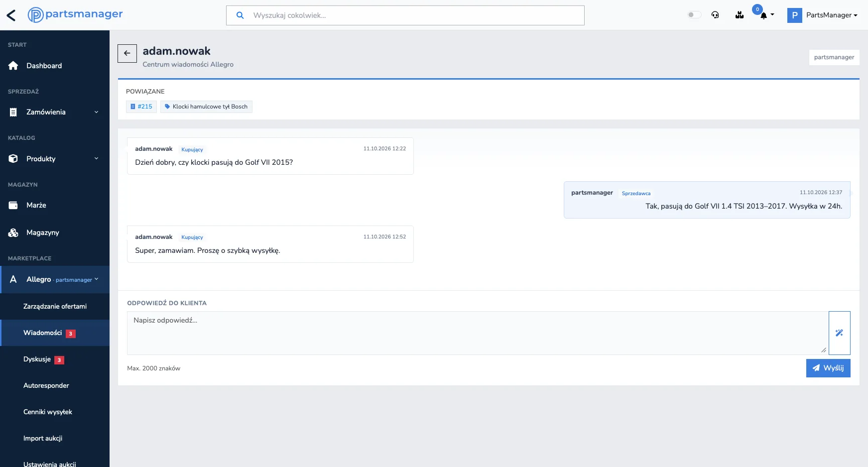868x467 pixels.
Task: Click the Dashboard menu label
Action: tap(44, 66)
